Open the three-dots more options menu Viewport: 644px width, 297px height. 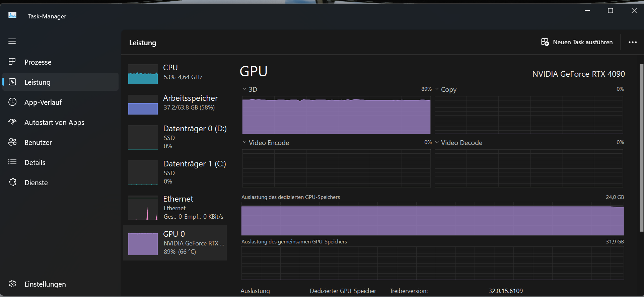click(x=632, y=42)
